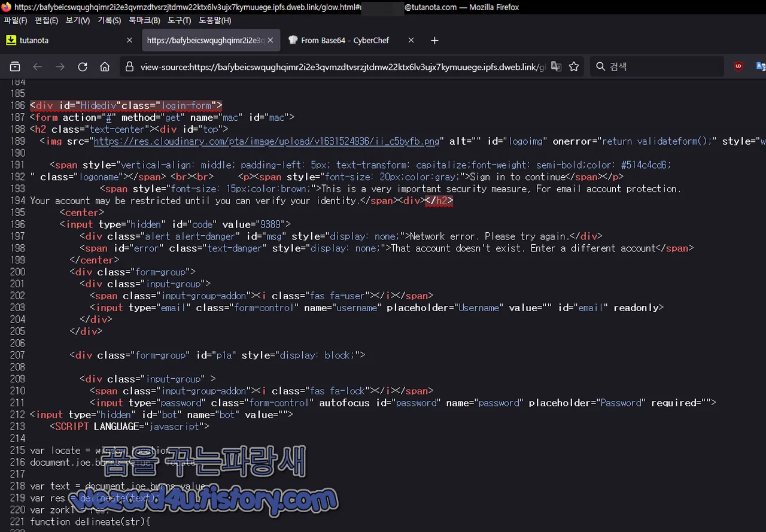
Task: Click the "9389" hidden code value
Action: (270, 224)
